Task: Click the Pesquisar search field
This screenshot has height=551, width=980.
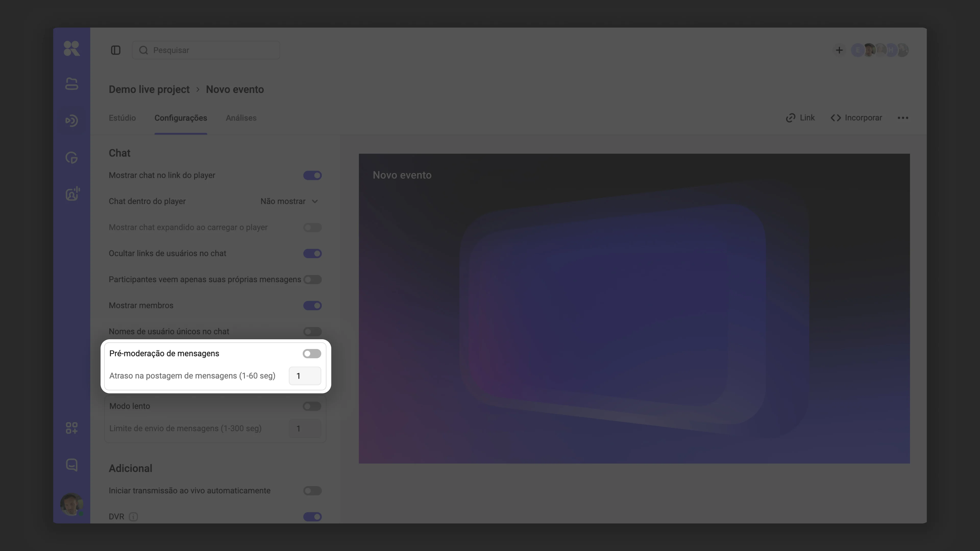Action: pyautogui.click(x=206, y=50)
